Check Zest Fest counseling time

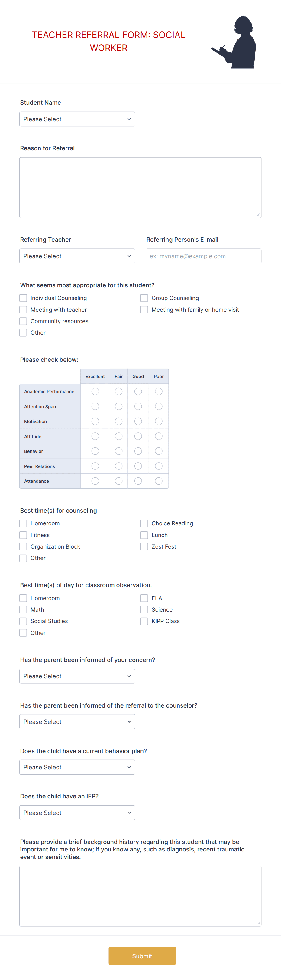pos(144,546)
